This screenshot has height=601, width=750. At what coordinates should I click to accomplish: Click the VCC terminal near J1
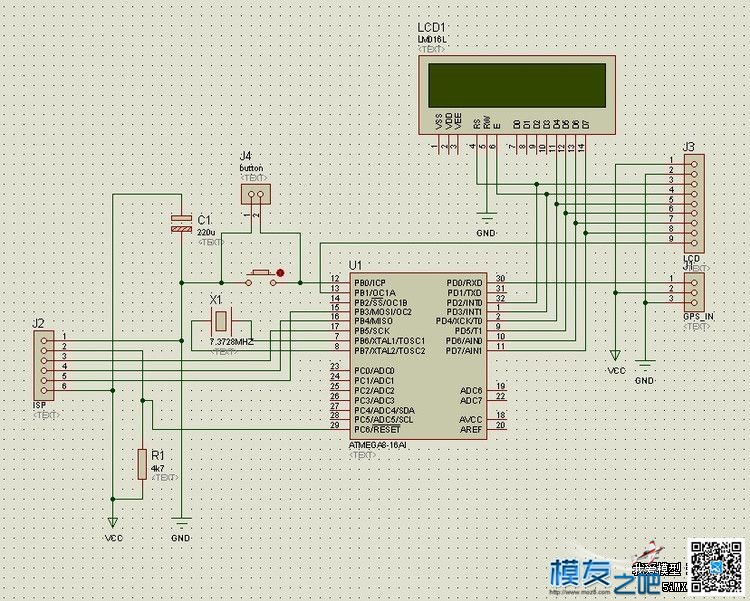click(x=616, y=356)
